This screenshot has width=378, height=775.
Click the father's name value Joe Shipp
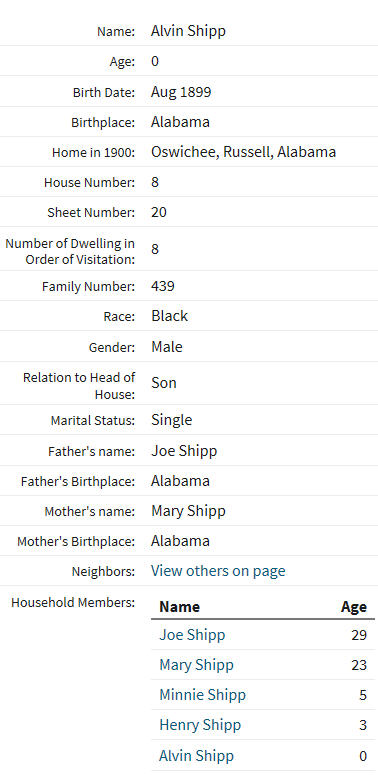click(x=184, y=451)
